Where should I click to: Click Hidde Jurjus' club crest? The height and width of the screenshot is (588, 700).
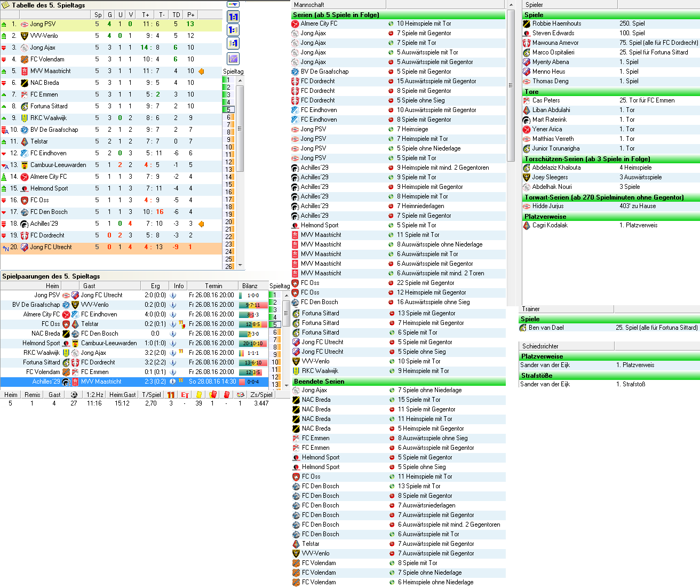(x=527, y=206)
